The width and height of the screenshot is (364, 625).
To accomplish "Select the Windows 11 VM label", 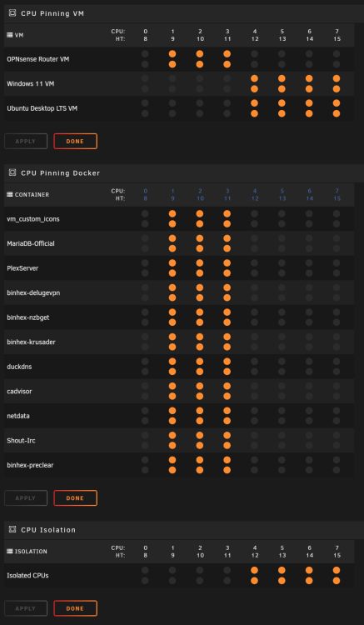I will [x=31, y=83].
